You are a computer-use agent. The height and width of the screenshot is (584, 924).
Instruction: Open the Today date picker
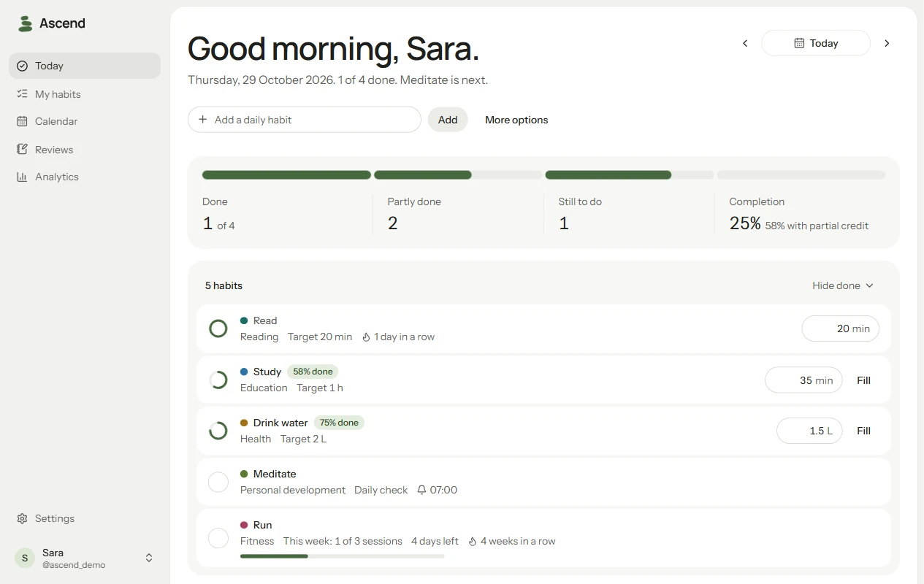(816, 43)
